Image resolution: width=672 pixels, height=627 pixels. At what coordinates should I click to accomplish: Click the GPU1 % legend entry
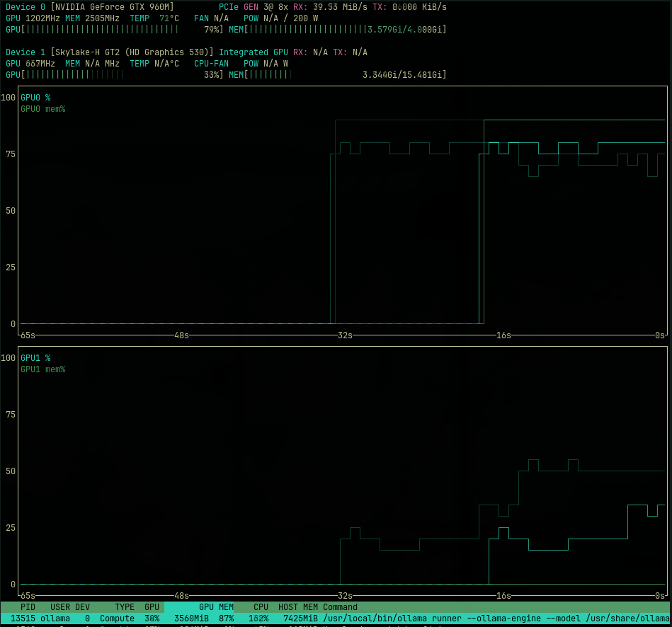[x=35, y=358]
